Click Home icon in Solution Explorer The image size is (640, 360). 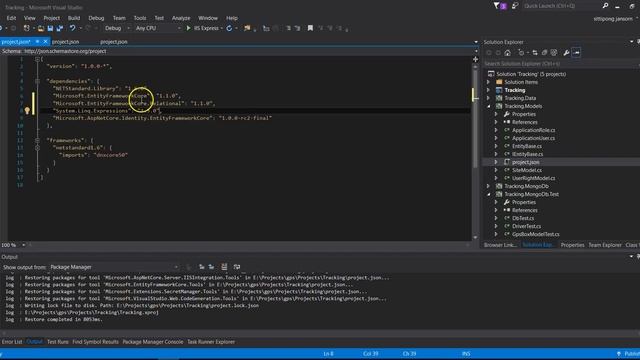coord(507,53)
